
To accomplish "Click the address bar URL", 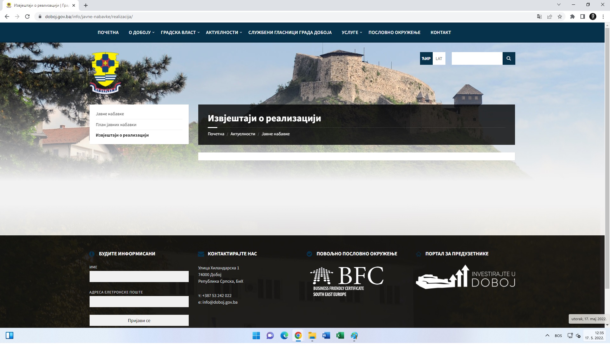I will point(89,17).
